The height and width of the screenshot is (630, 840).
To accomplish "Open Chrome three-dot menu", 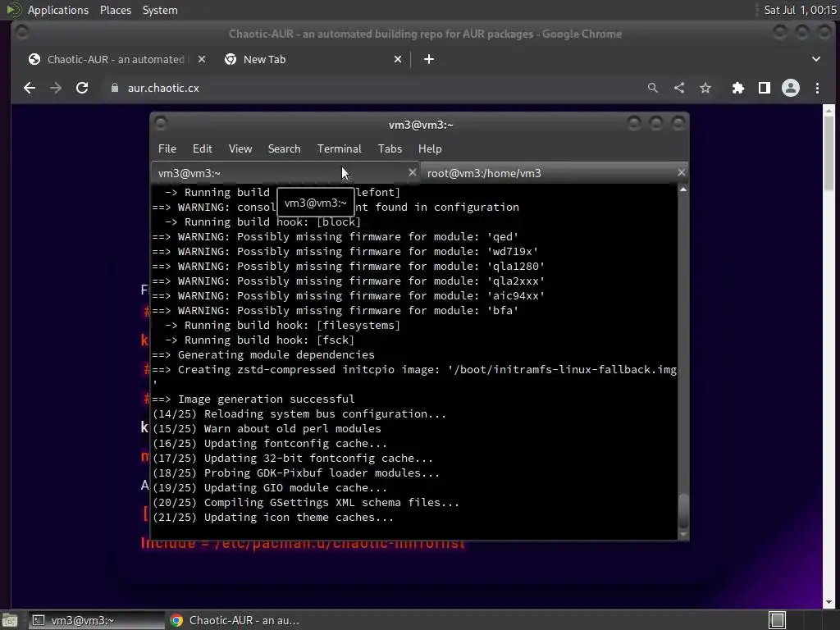I will [817, 88].
